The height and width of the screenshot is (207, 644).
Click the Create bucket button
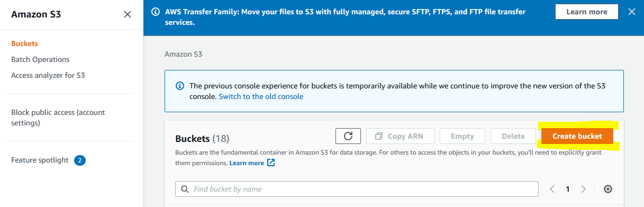(577, 136)
